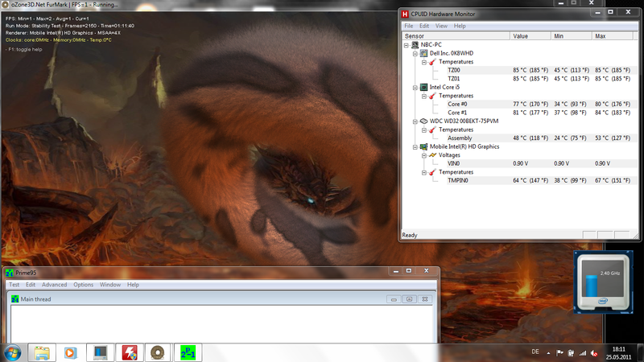
Task: Collapse Temperatures under Mobile Intel HD Graphics
Action: pos(424,172)
